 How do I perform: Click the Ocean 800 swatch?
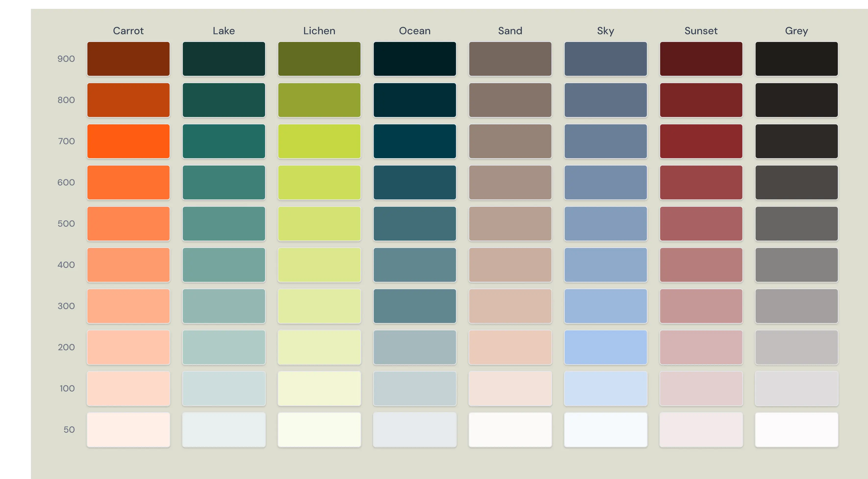[414, 100]
